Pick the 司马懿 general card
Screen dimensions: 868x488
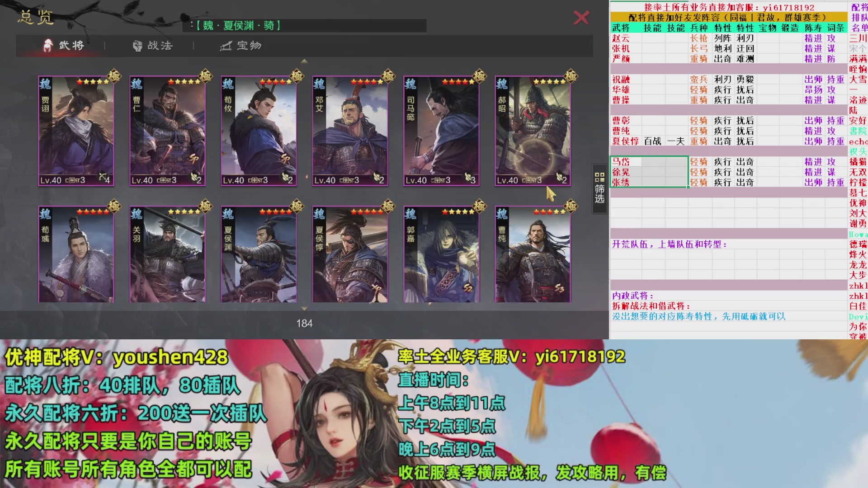tap(441, 131)
